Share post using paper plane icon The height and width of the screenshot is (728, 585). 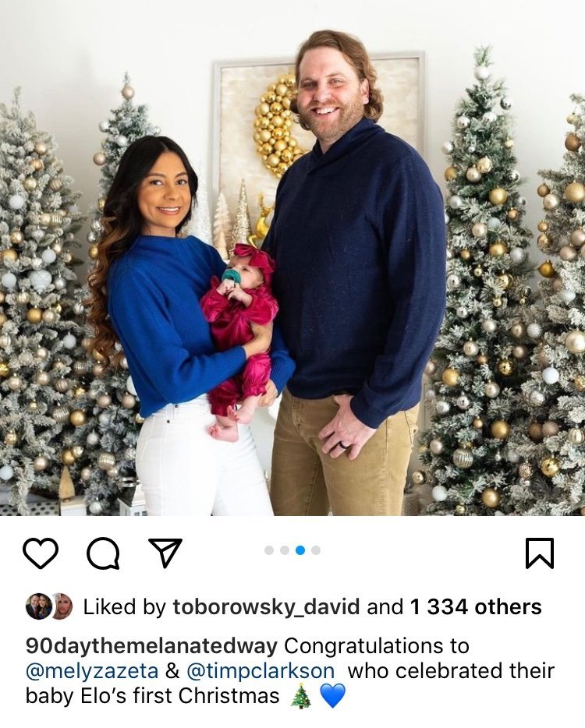(165, 553)
